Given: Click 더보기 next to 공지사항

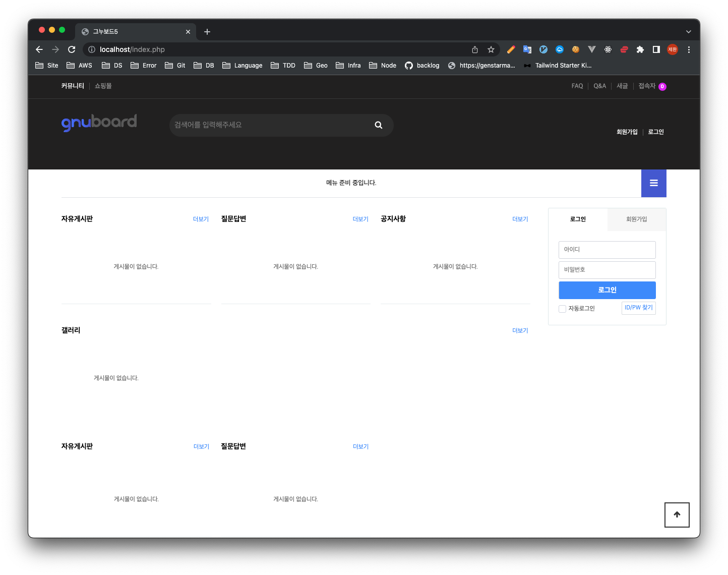Looking at the screenshot, I should click(x=520, y=219).
